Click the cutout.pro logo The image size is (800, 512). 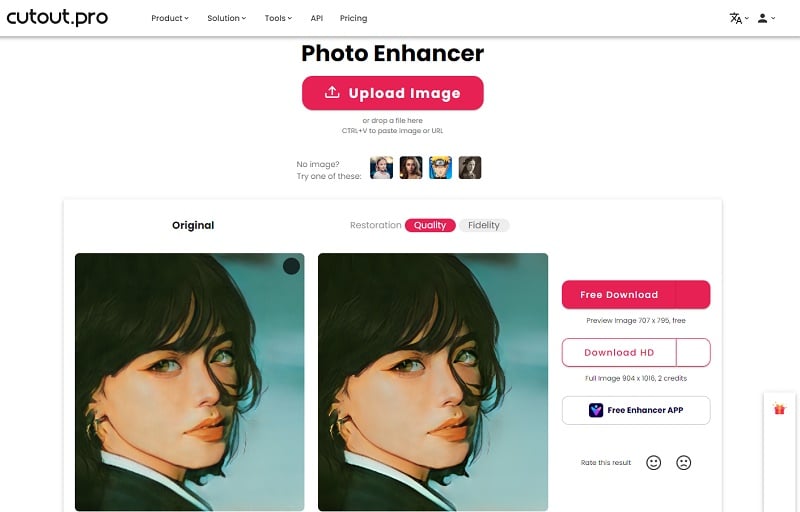tap(57, 18)
